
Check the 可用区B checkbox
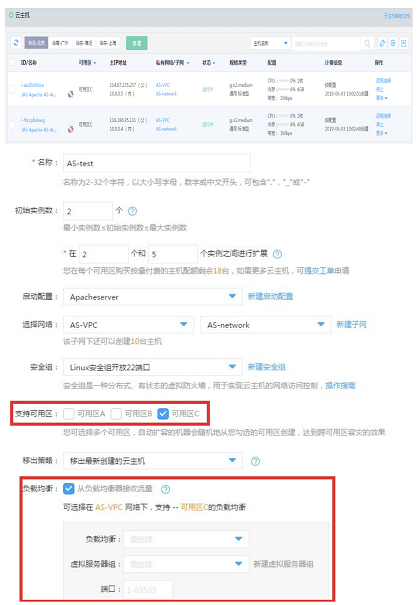tap(116, 414)
